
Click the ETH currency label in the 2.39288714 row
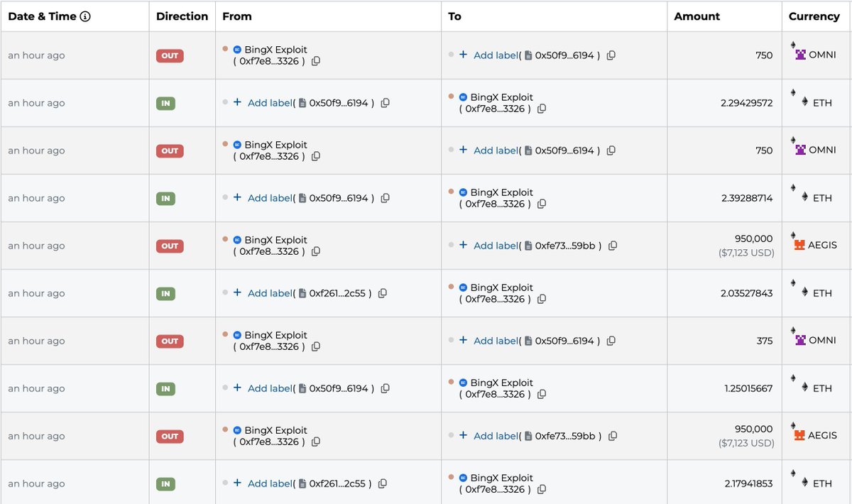point(822,198)
